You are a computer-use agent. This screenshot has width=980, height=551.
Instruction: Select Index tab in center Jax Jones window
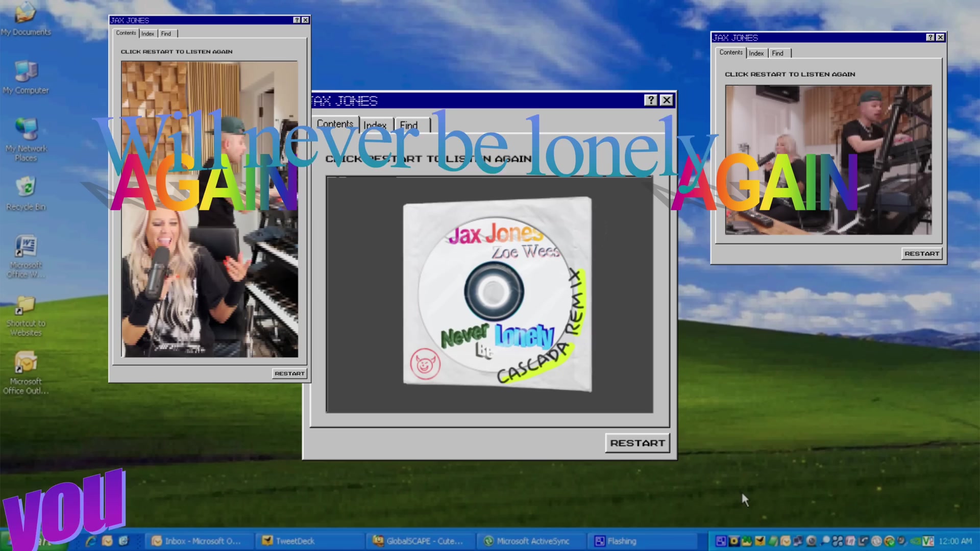click(375, 125)
